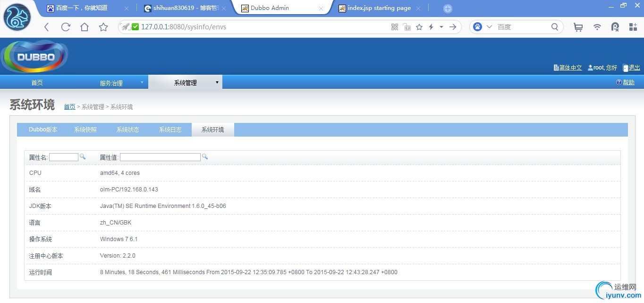The height and width of the screenshot is (303, 644).
Task: Click the 'zh_CN/GBK' value
Action: [116, 223]
